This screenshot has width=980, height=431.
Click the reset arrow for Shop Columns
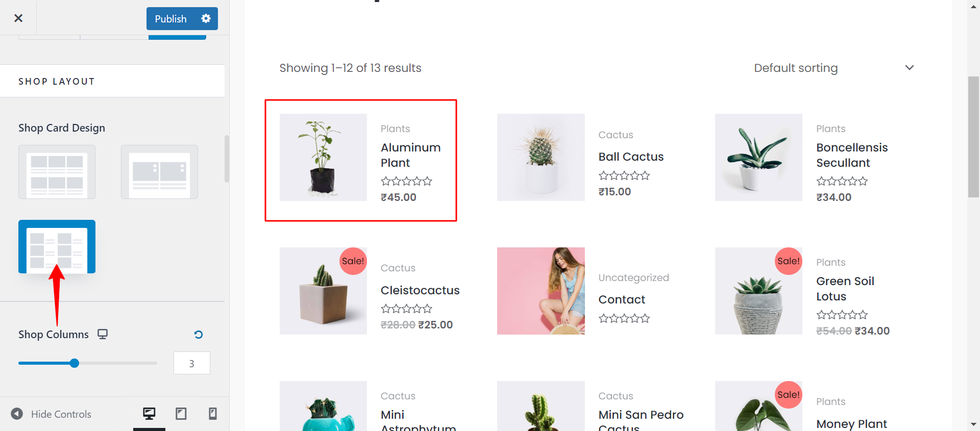point(198,335)
